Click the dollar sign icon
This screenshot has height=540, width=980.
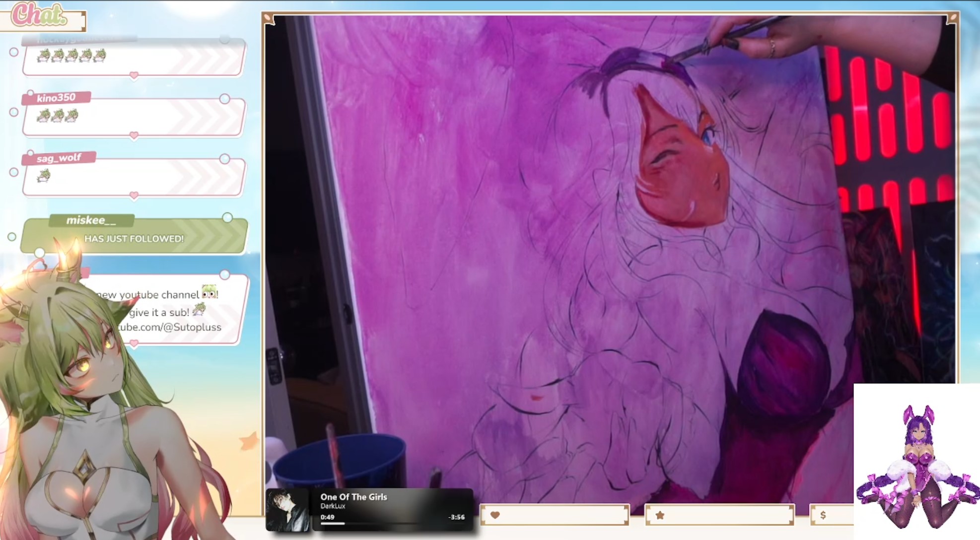(823, 515)
